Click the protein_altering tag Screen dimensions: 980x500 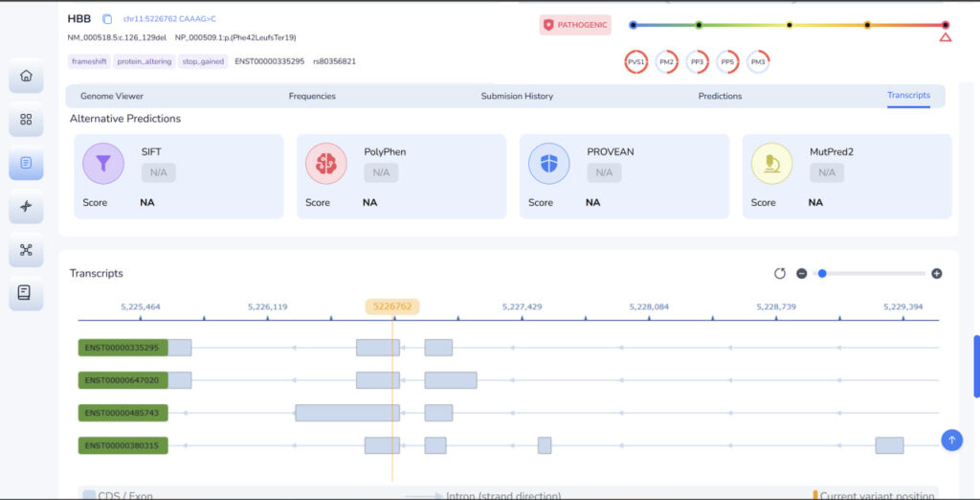(145, 61)
